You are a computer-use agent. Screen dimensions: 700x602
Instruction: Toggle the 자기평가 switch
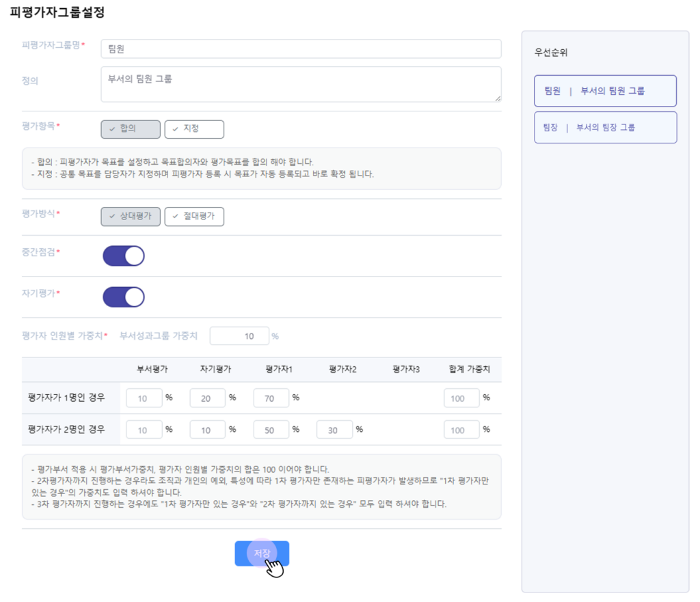coord(124,297)
